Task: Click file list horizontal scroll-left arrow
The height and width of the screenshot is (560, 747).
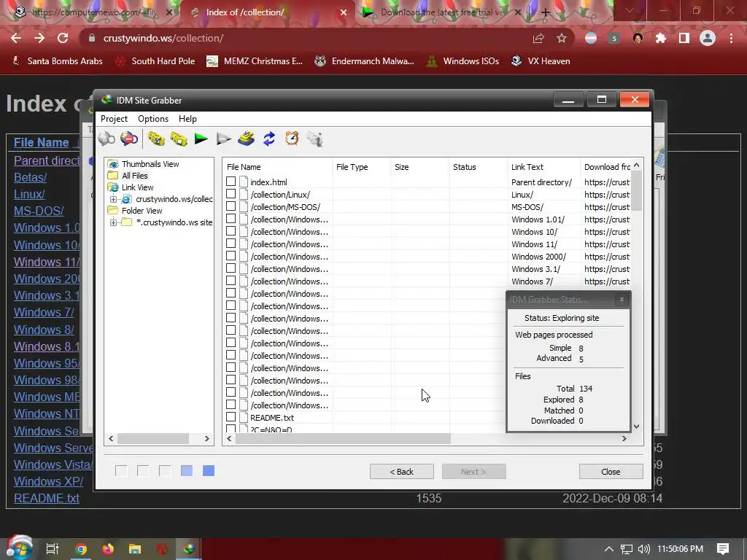Action: click(229, 438)
